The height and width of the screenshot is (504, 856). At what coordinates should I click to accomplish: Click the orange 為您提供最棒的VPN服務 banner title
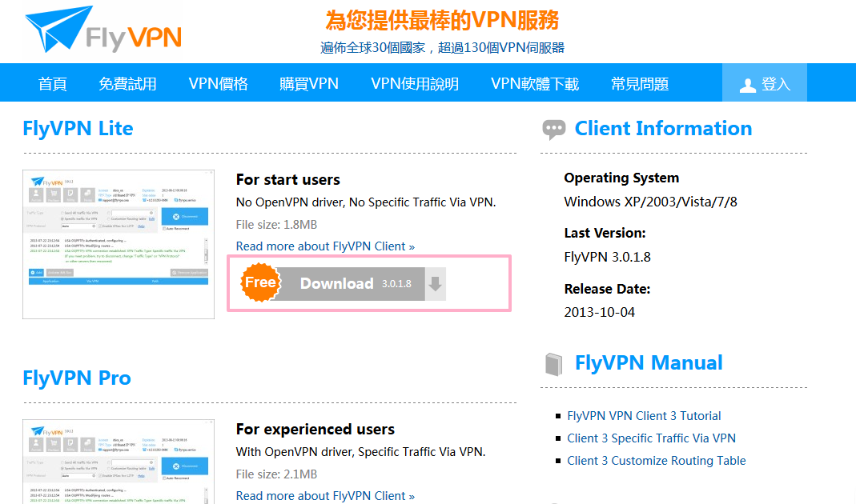pyautogui.click(x=442, y=21)
